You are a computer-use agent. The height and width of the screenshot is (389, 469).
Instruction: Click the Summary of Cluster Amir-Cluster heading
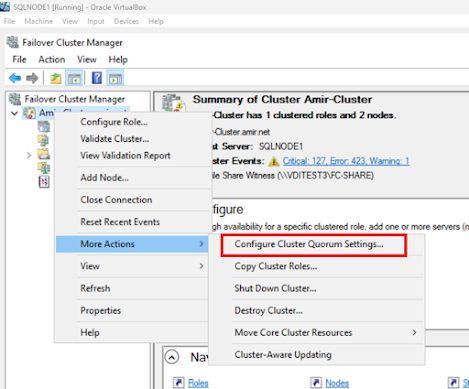(282, 99)
